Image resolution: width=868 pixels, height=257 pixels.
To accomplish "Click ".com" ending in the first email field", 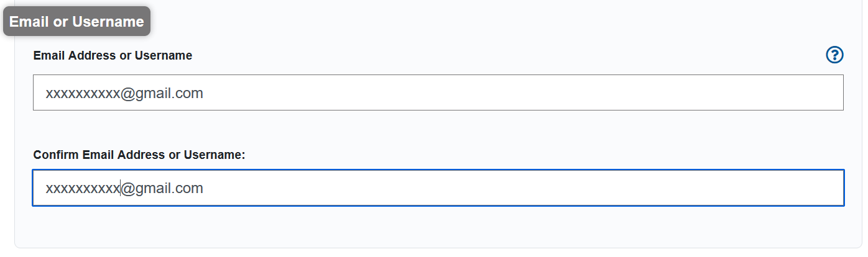I will (189, 94).
